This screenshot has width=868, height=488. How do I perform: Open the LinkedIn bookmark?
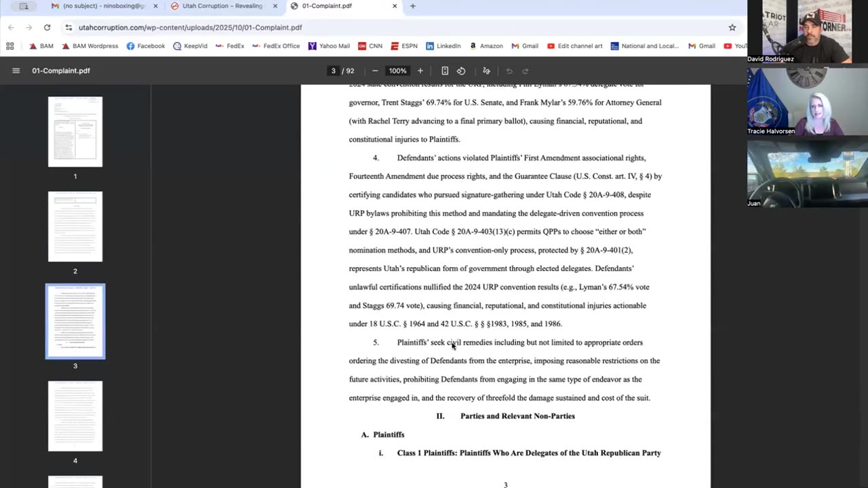(x=443, y=46)
